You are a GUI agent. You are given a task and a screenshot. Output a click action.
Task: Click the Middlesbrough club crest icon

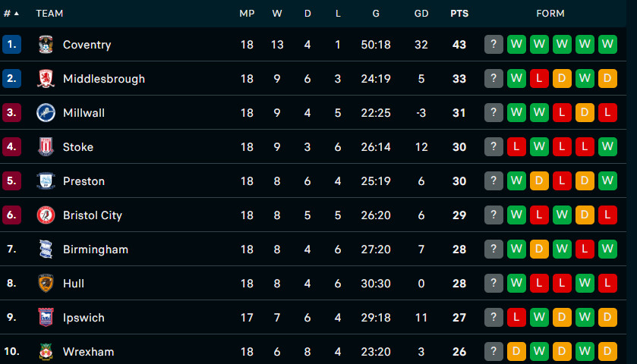pos(46,79)
